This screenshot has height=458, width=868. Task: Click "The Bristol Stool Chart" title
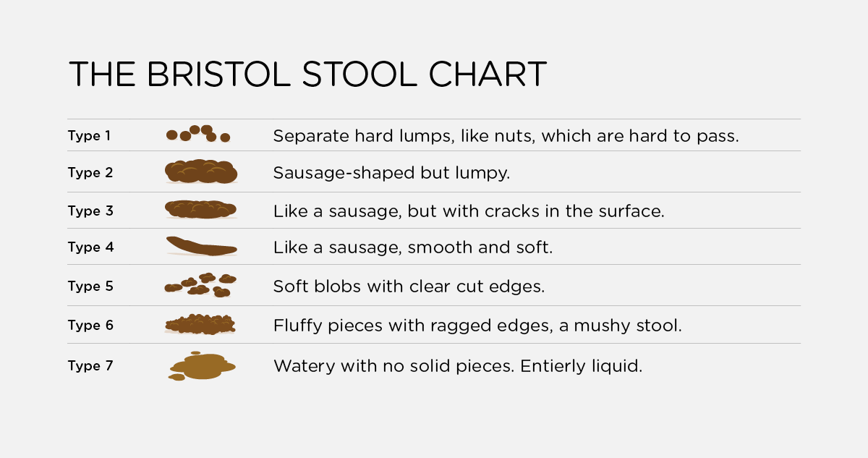click(x=307, y=75)
